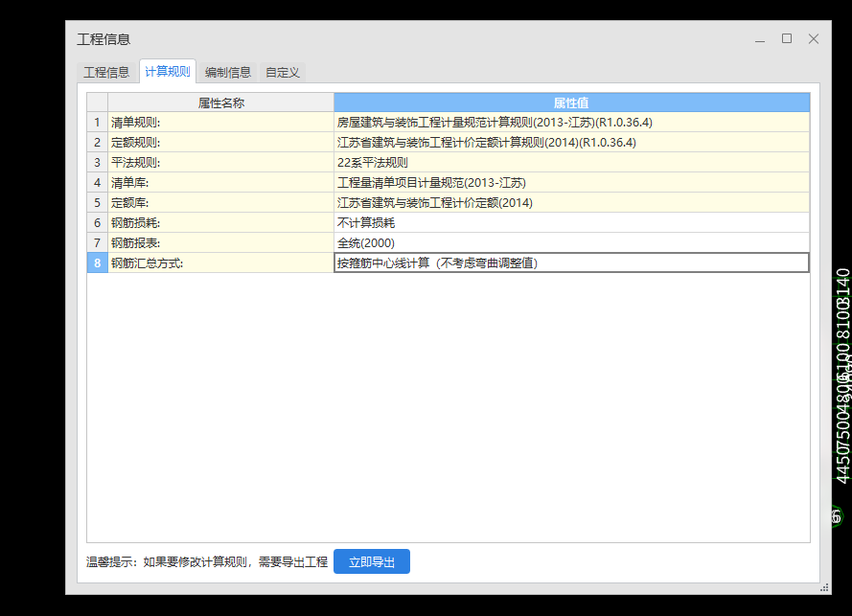Select row number 2 header
This screenshot has height=616, width=852.
97,143
